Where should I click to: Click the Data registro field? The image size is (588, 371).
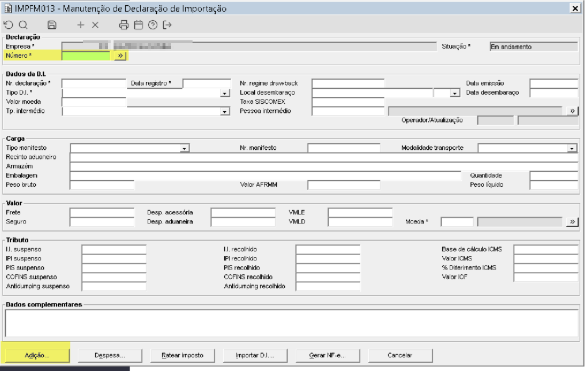(x=206, y=83)
